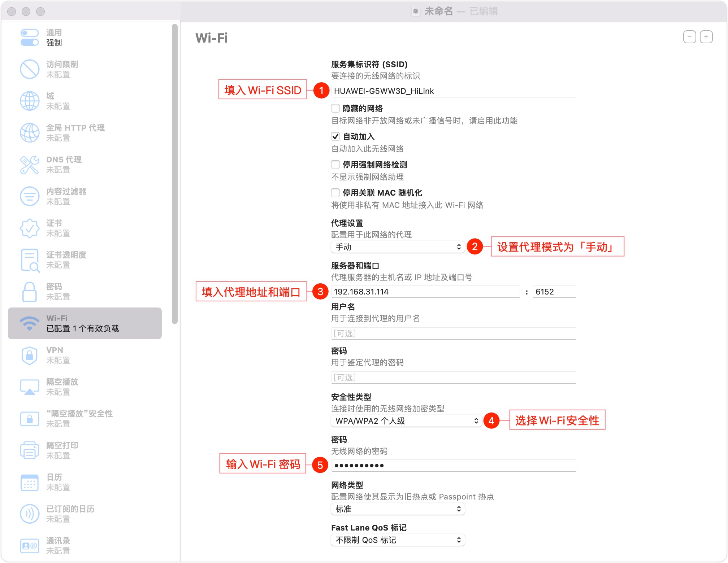Viewport: 728px width, 563px height.
Task: Open the 安全性类型 dropdown WPA/WPA2 个人级
Action: (406, 421)
